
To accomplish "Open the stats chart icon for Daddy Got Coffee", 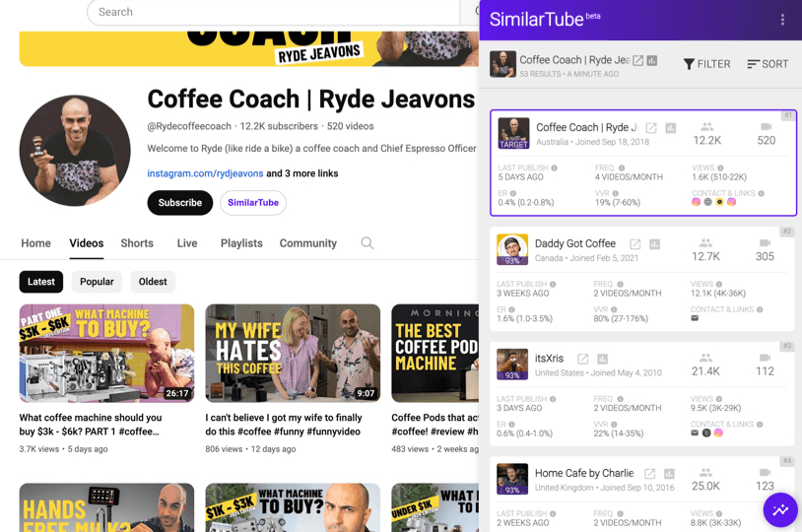I will click(654, 244).
